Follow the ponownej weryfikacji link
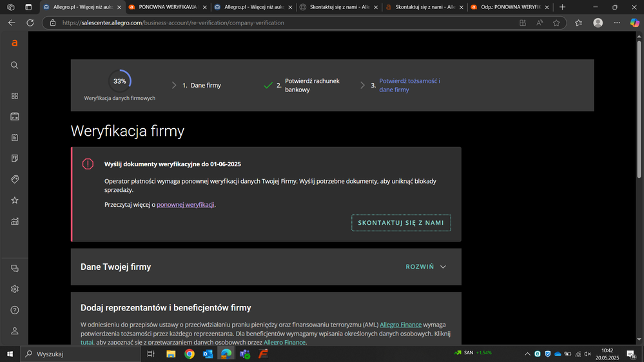The height and width of the screenshot is (362, 644). click(x=185, y=205)
